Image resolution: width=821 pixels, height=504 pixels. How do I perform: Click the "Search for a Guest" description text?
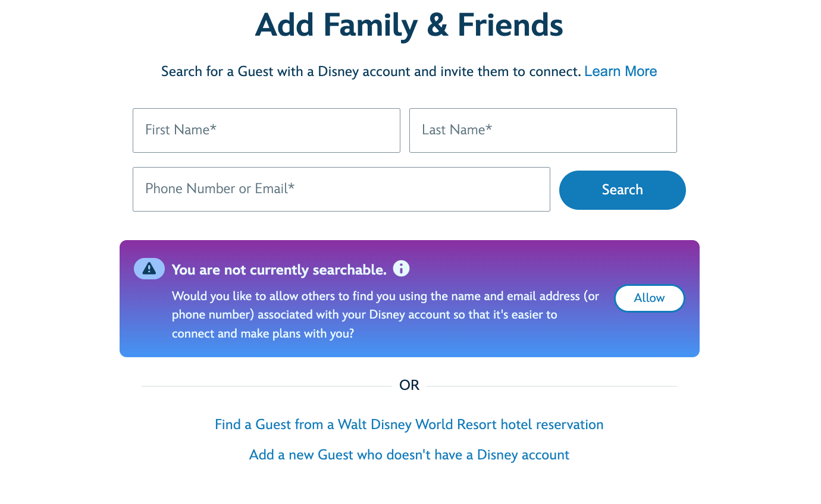point(371,72)
